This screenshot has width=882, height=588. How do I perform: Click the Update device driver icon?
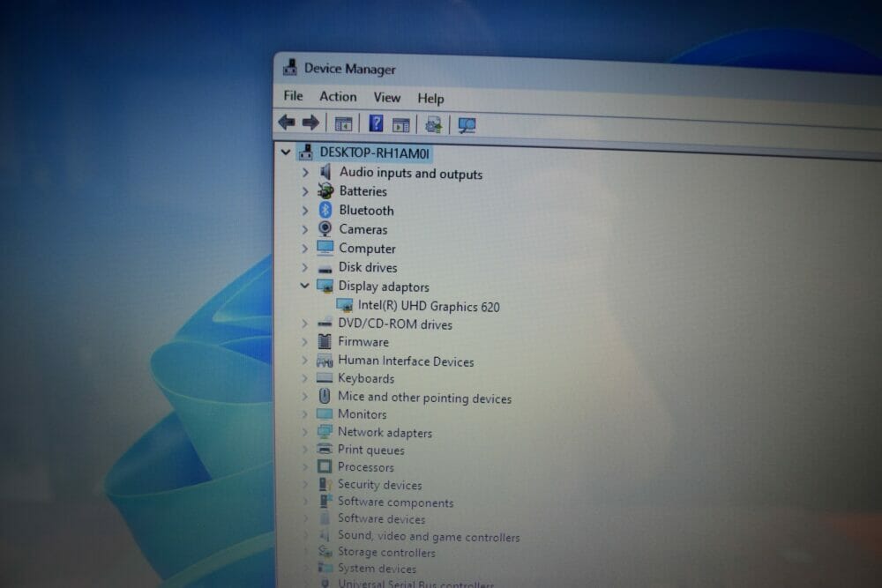[433, 125]
